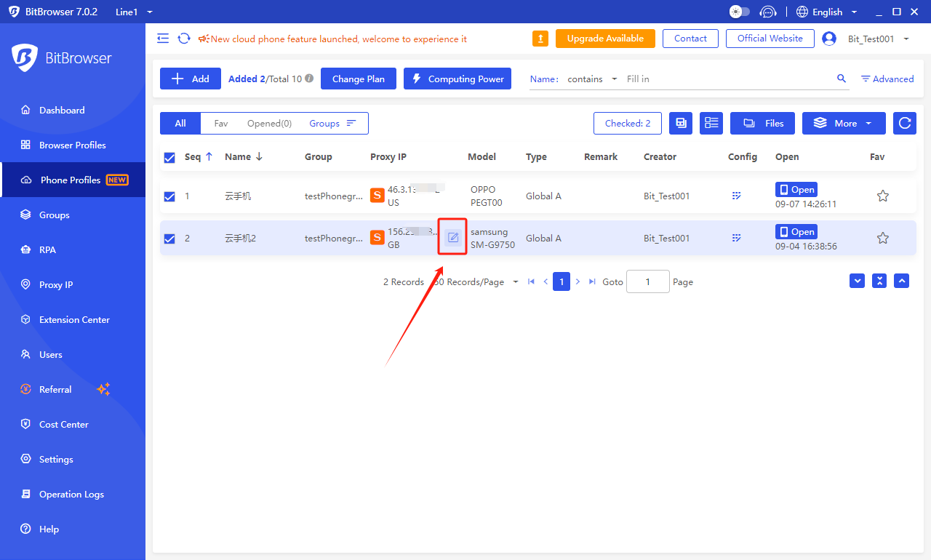The image size is (931, 560).
Task: Expand the More dropdown menu
Action: tap(844, 124)
